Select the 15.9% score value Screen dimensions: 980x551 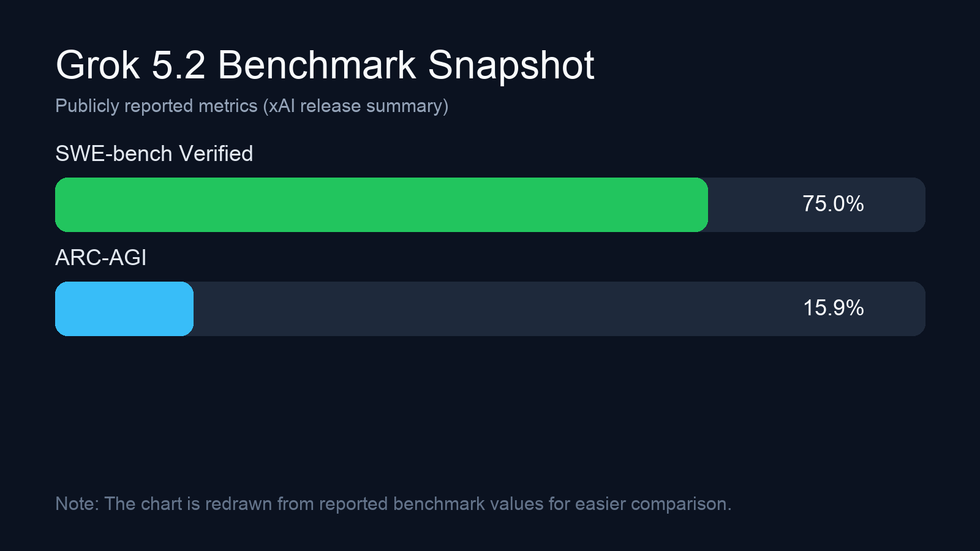[x=833, y=308]
